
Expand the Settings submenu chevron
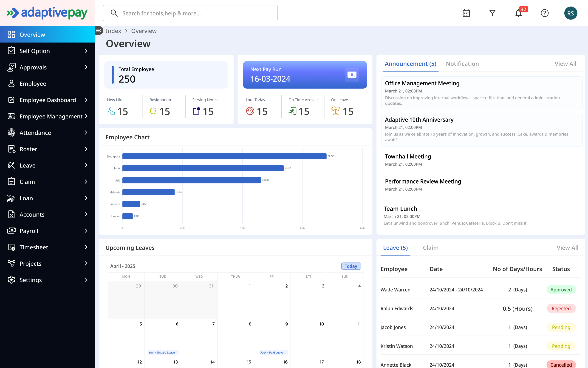86,280
